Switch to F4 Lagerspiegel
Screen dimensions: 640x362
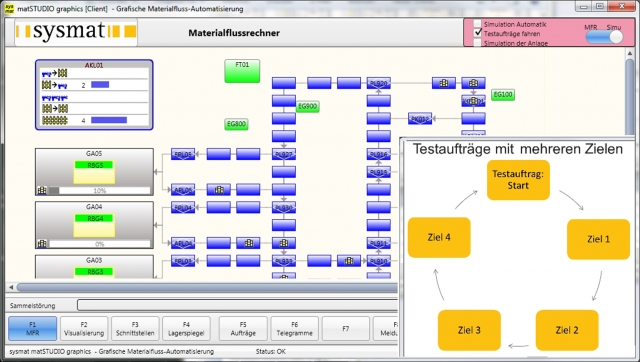(186, 329)
